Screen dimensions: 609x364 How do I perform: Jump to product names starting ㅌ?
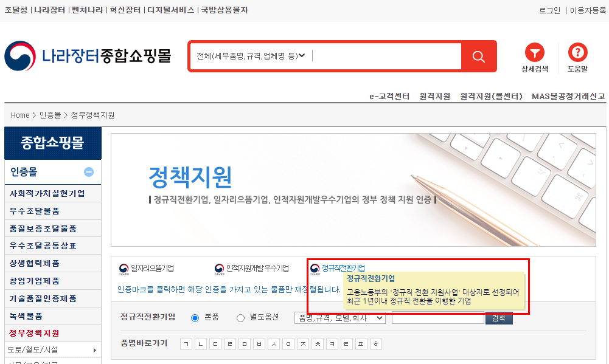[346, 344]
